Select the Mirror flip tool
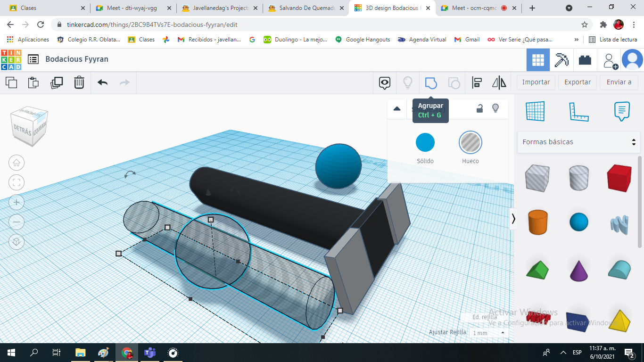Screen dimensions: 644x362 tap(499, 83)
